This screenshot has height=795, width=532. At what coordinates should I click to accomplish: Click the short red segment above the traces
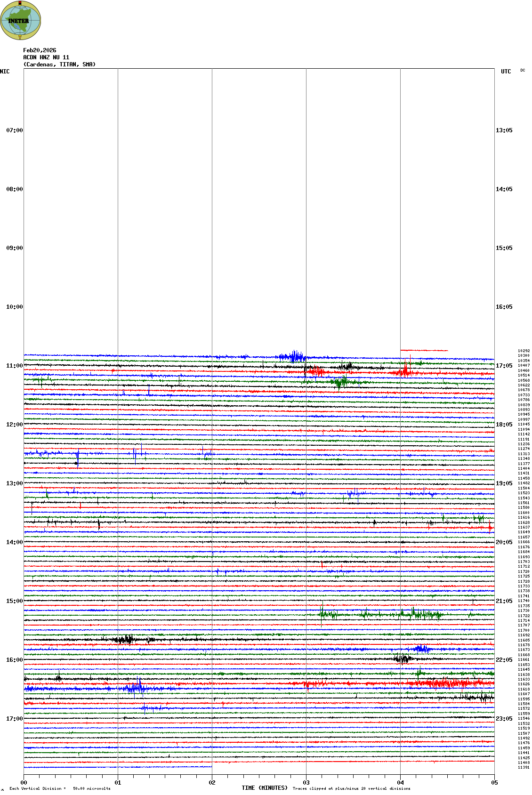click(x=424, y=350)
